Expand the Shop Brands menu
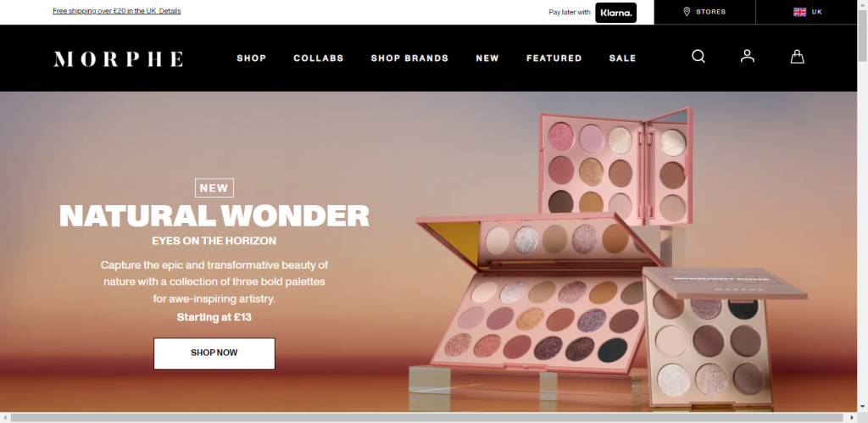The width and height of the screenshot is (868, 423). click(409, 58)
